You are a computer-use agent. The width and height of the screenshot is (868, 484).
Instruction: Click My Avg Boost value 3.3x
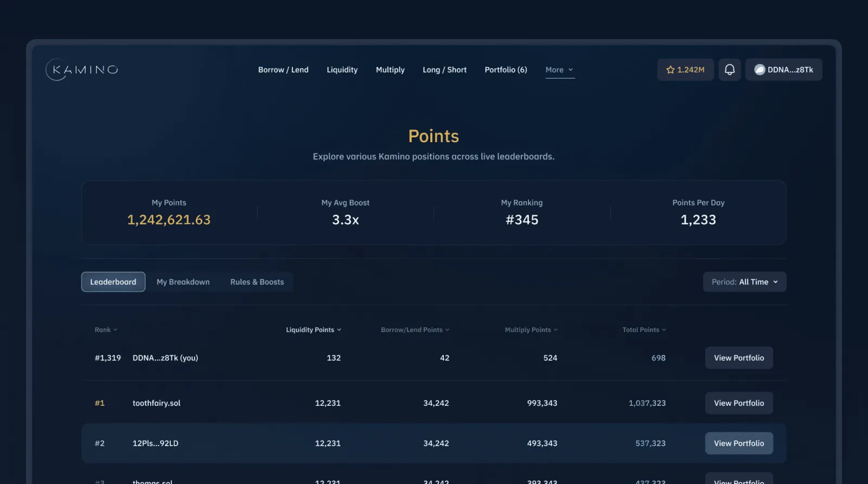346,220
